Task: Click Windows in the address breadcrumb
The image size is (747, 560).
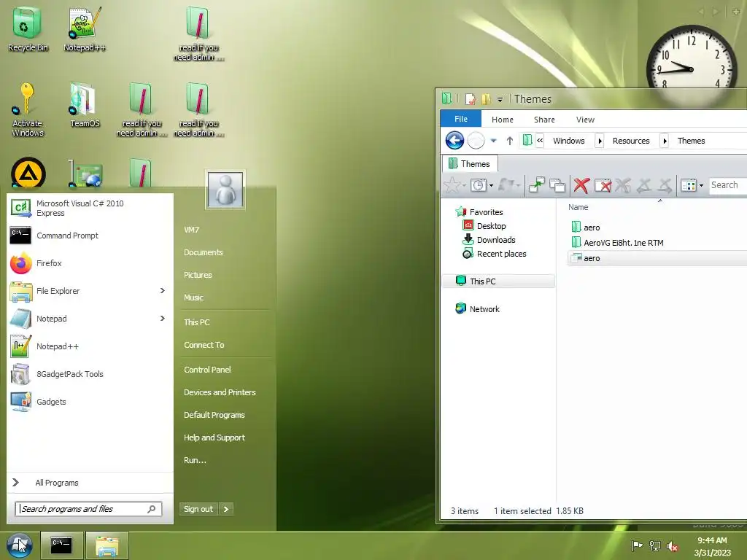Action: pos(569,141)
